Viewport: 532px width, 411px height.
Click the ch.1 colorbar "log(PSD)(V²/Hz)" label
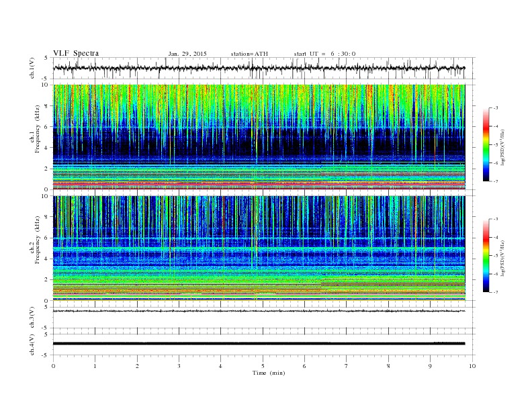(502, 146)
